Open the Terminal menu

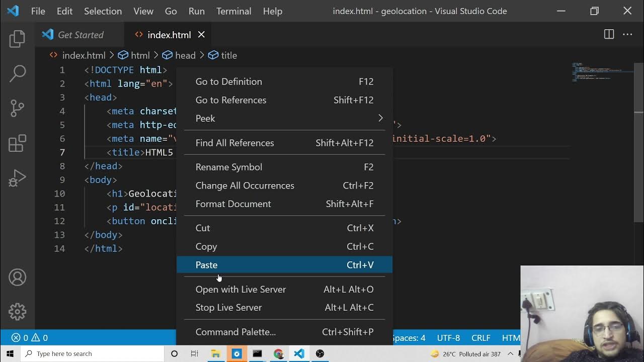pyautogui.click(x=233, y=11)
